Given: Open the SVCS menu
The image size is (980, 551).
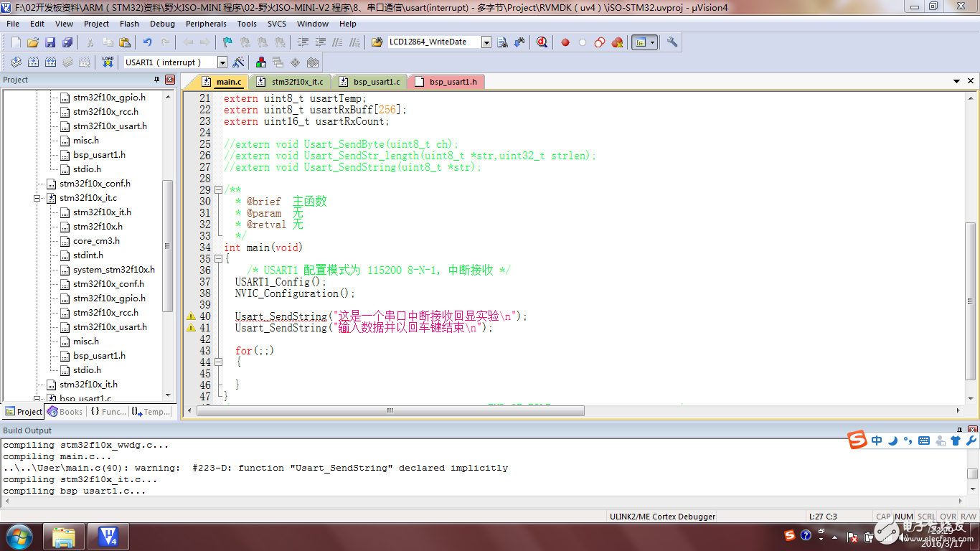Looking at the screenshot, I should click(277, 24).
